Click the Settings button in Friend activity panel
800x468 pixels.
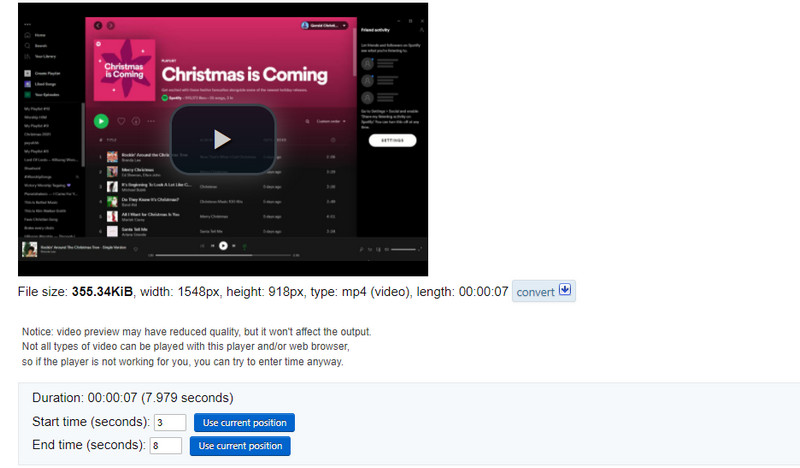[392, 142]
